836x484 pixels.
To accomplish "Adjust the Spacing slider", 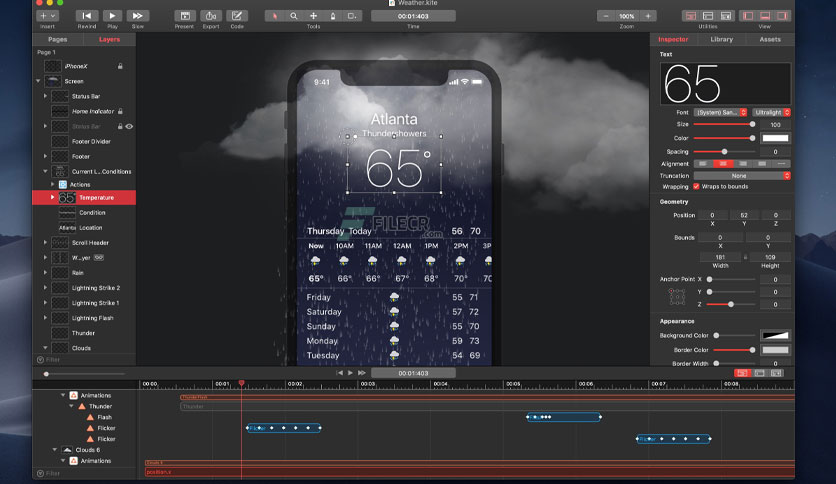I will (x=723, y=152).
